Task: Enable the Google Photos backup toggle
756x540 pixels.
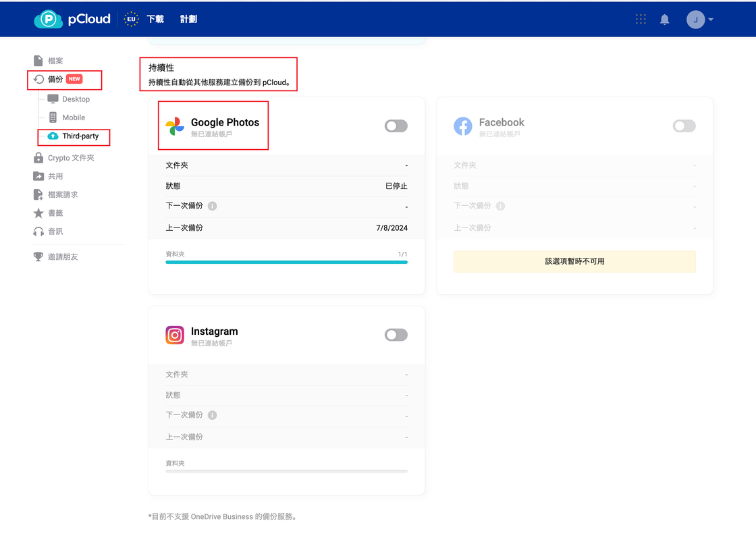Action: tap(396, 126)
